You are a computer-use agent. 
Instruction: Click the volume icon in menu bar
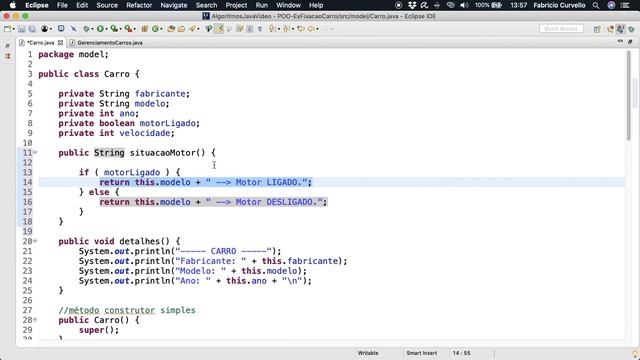[x=464, y=5]
